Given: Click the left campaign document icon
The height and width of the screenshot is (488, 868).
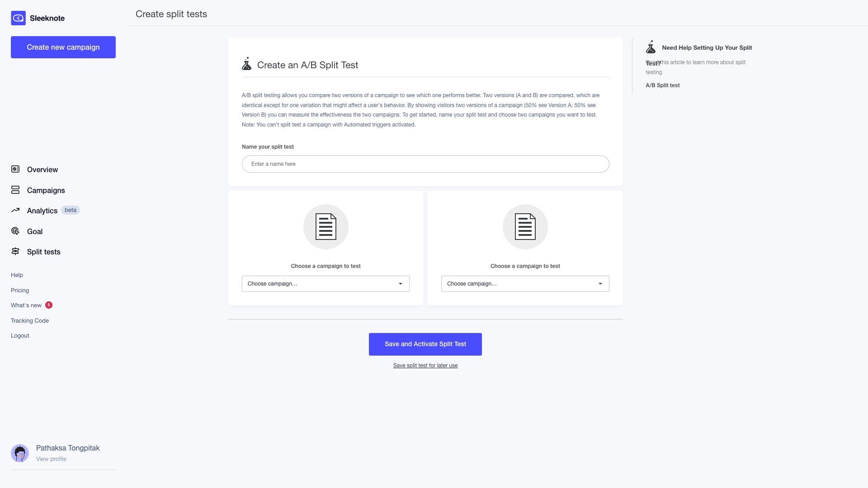Looking at the screenshot, I should click(x=325, y=226).
